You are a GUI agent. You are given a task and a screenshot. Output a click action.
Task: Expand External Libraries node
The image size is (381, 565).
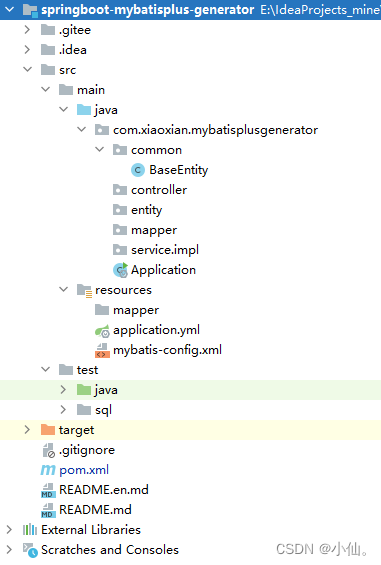(9, 529)
